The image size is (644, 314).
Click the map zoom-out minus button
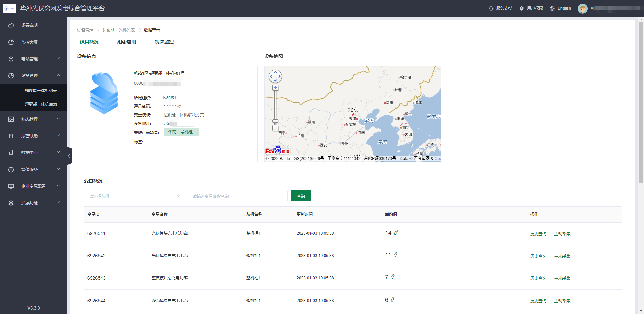(x=275, y=128)
